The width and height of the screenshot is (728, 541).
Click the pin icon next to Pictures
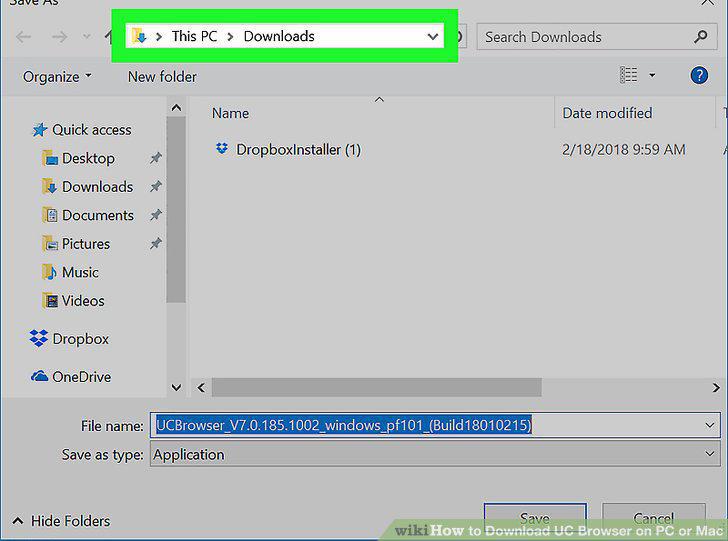click(x=156, y=244)
